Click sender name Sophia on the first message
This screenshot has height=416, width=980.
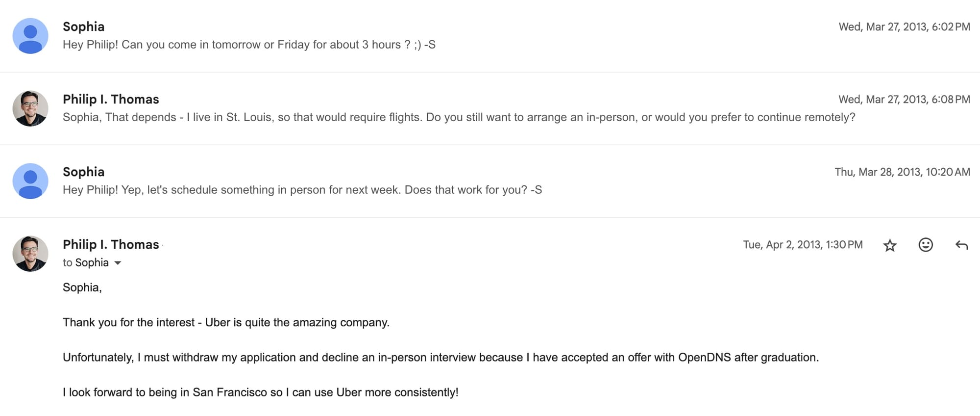83,26
